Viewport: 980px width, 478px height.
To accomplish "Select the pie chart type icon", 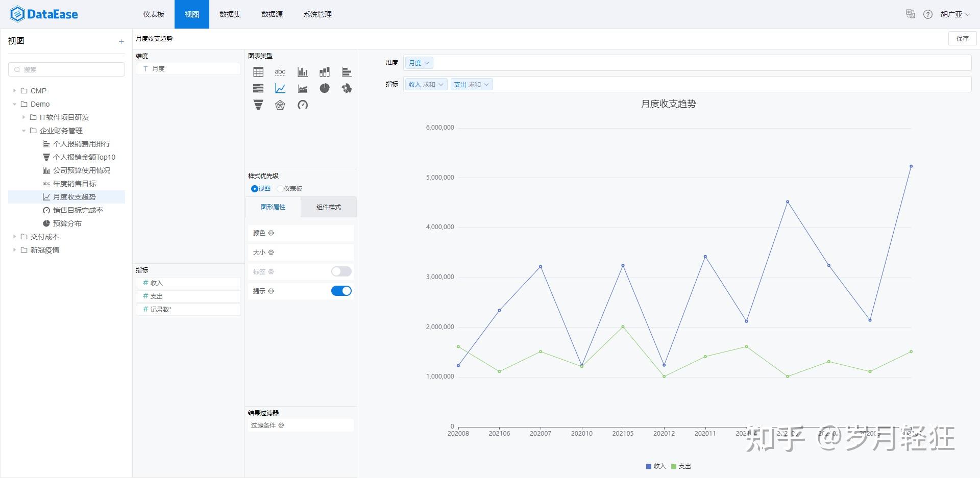I will [325, 88].
